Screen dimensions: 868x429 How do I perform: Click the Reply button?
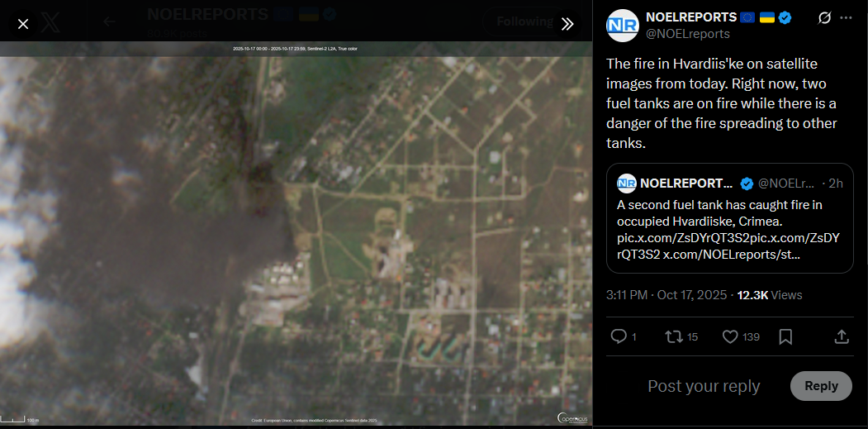[821, 386]
